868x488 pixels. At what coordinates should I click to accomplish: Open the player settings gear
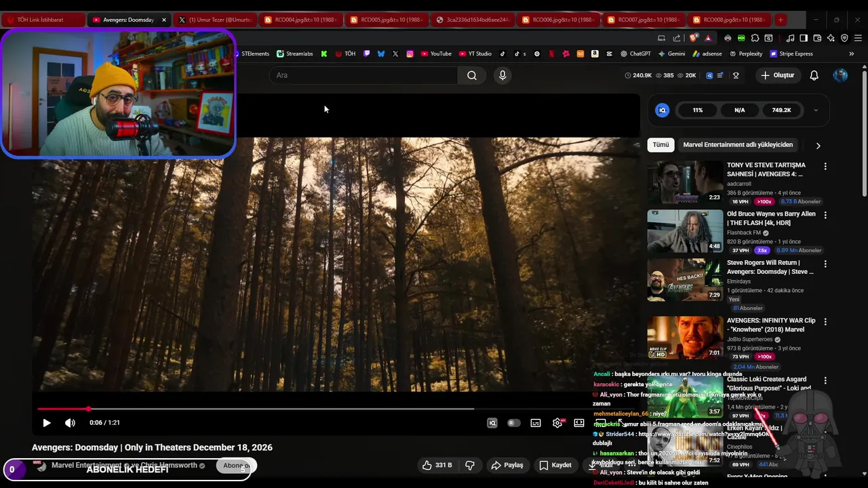557,423
